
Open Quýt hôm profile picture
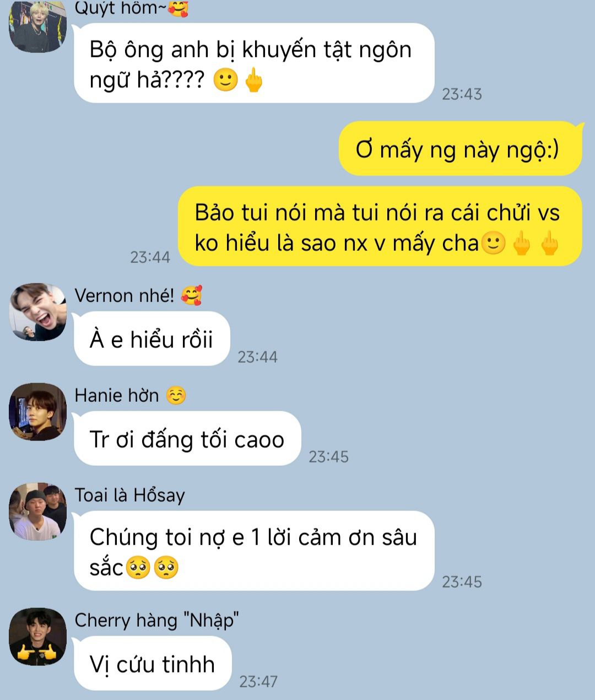37,26
